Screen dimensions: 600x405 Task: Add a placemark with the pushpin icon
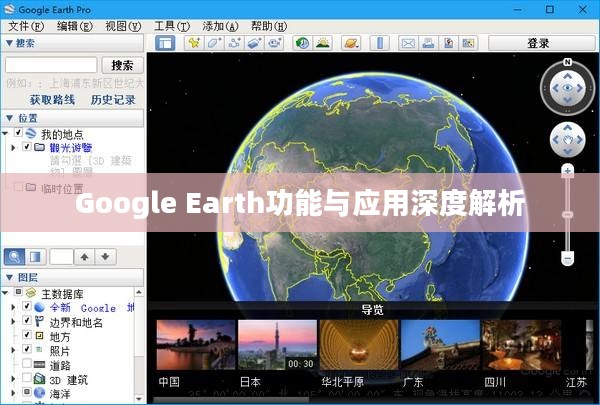pyautogui.click(x=194, y=43)
